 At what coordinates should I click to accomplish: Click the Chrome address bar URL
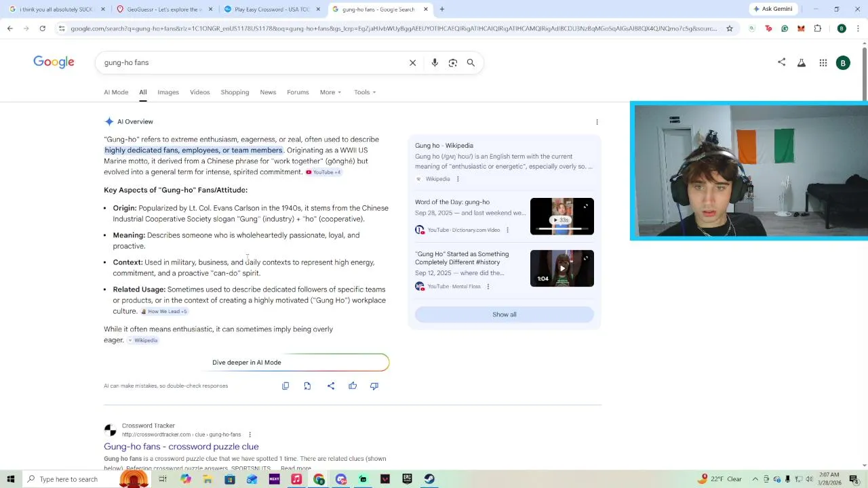coord(393,28)
